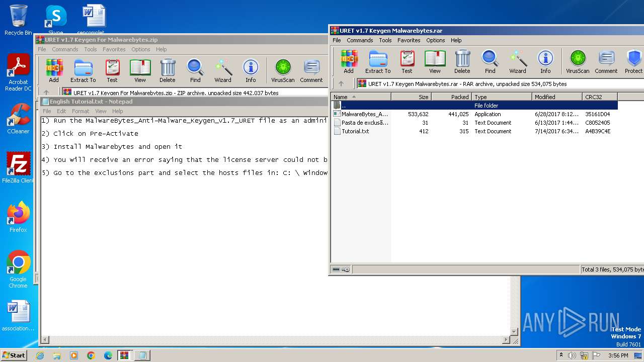Screen dimensions: 644x362
Task: Click Info in the ZIP archive window toolbar
Action: tap(251, 71)
